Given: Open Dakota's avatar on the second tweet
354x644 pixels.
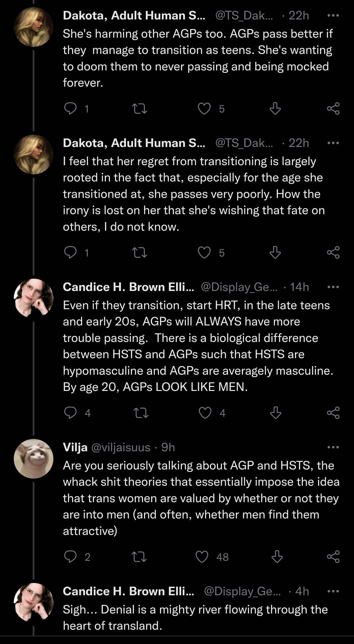Looking at the screenshot, I should pyautogui.click(x=33, y=155).
